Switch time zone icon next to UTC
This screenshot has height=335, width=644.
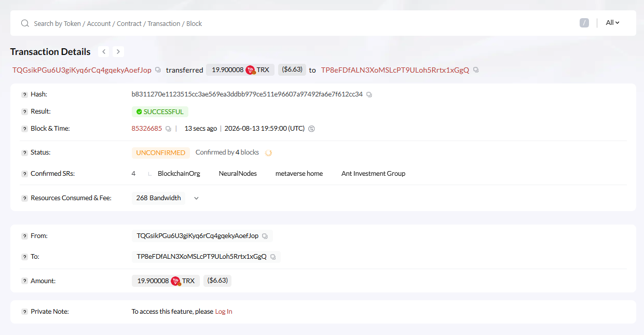tap(311, 129)
